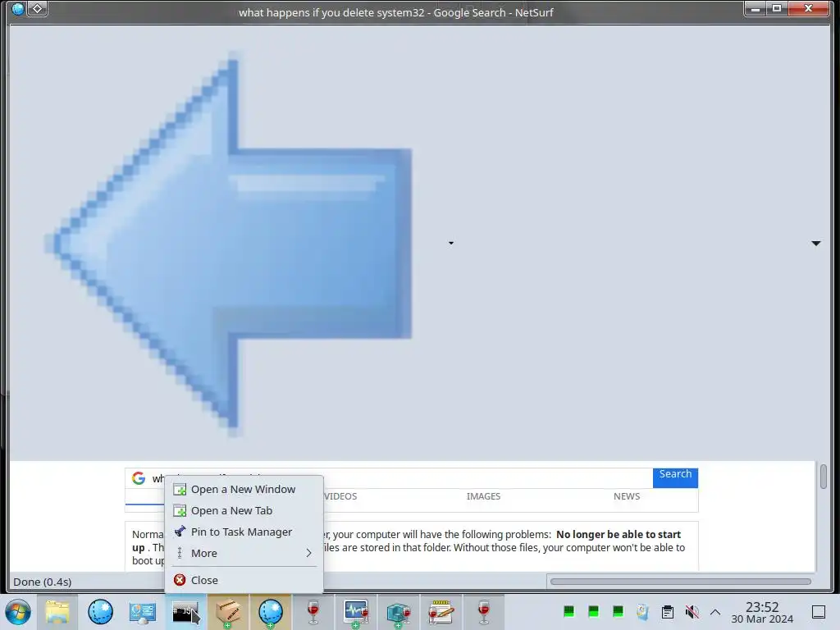Click the small dropdown arrow mid-page
Viewport: 840px width, 630px height.
click(x=451, y=243)
